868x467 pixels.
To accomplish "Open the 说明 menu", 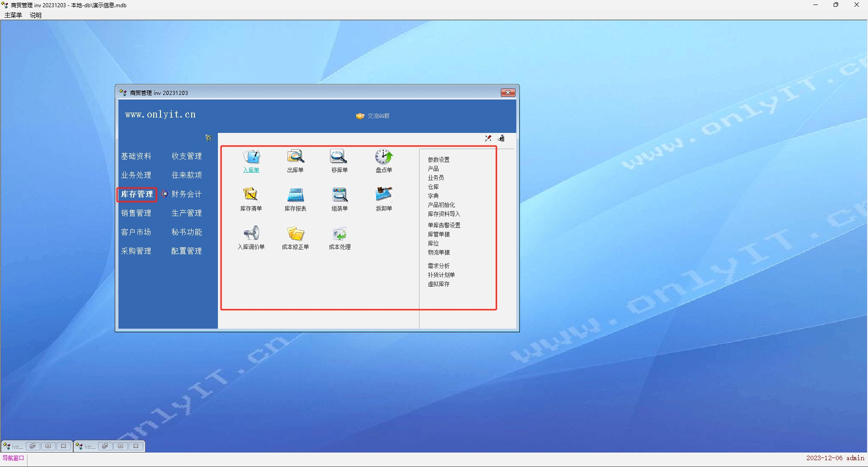I will click(36, 15).
